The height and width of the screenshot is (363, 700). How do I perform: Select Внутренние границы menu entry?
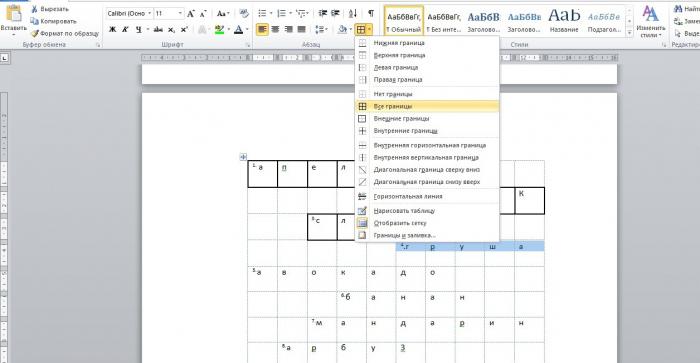(427, 131)
